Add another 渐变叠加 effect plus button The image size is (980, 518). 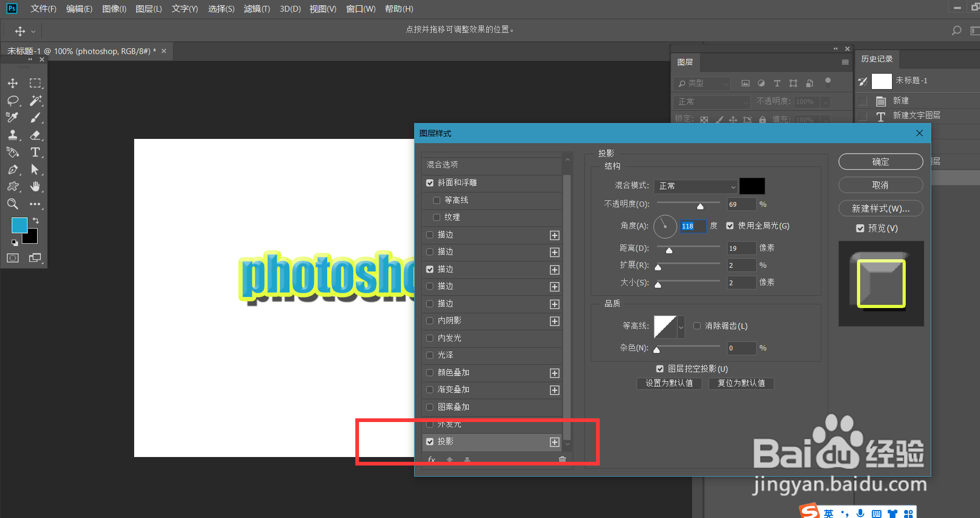click(x=555, y=390)
